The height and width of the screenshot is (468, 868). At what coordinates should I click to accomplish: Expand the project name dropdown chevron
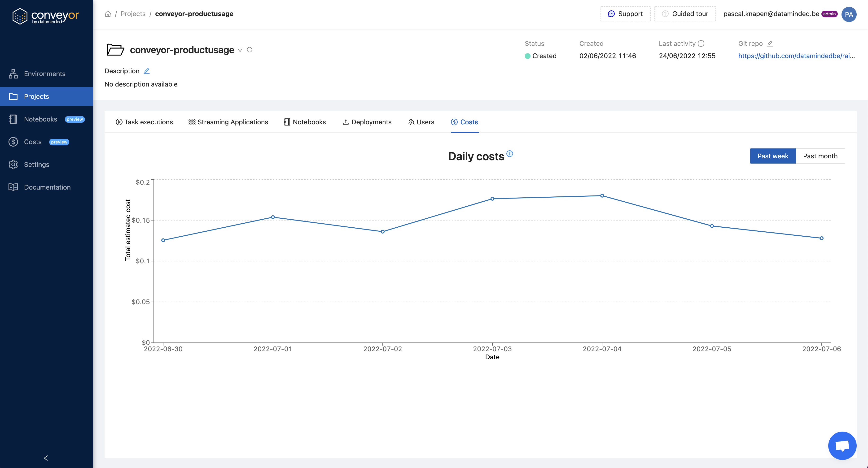point(240,50)
